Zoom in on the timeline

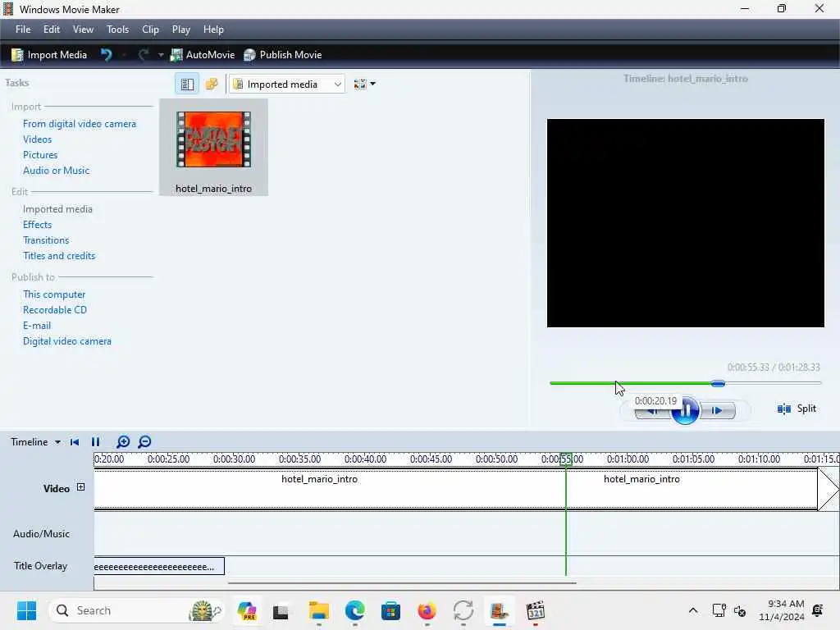[123, 442]
